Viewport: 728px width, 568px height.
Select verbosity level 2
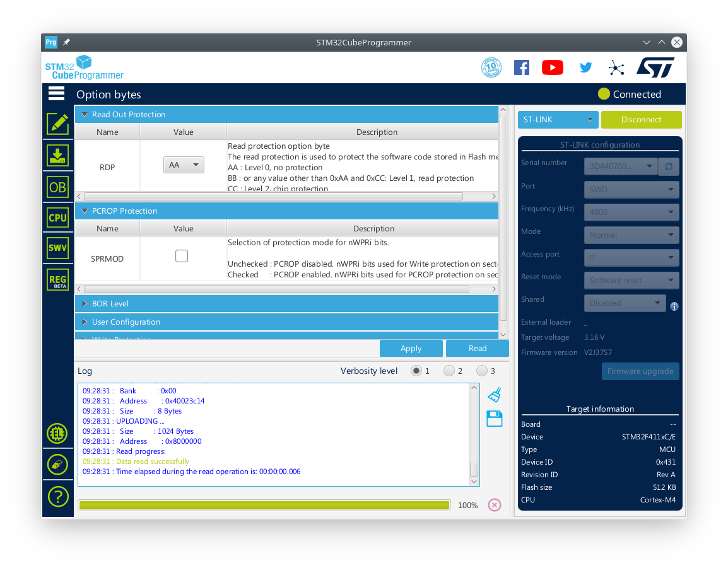[x=449, y=371]
